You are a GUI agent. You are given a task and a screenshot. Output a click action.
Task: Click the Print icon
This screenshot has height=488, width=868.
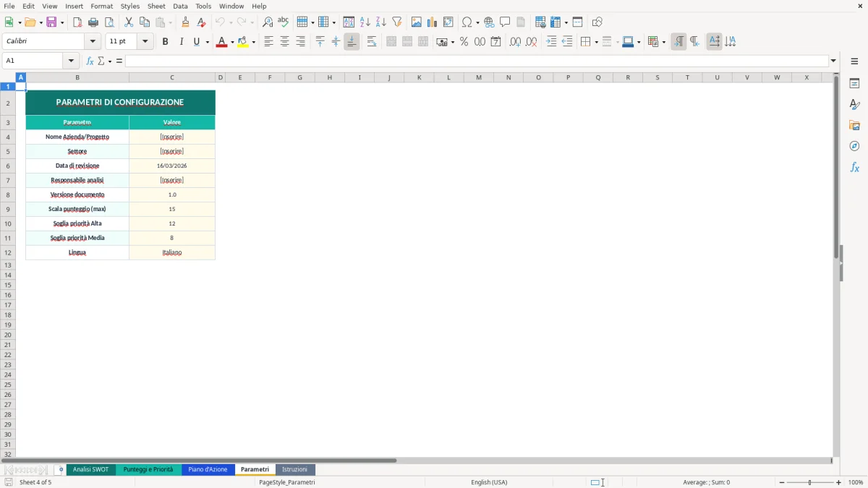pyautogui.click(x=93, y=22)
